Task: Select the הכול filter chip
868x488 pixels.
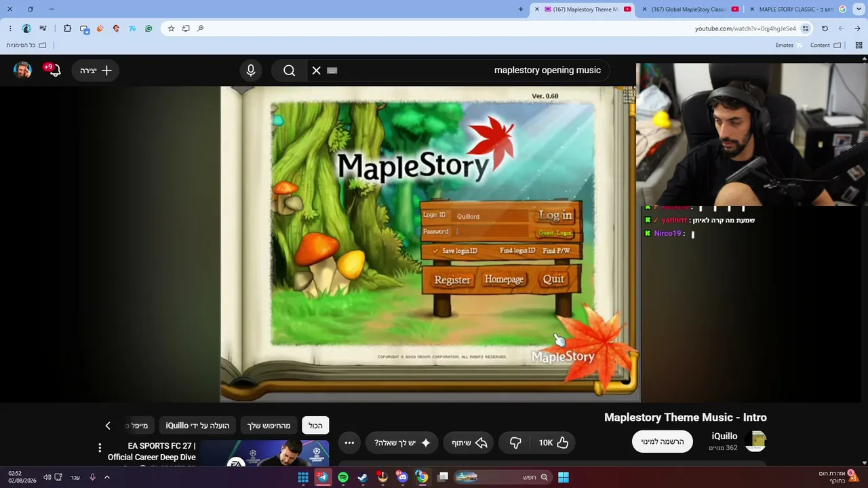Action: pyautogui.click(x=315, y=426)
